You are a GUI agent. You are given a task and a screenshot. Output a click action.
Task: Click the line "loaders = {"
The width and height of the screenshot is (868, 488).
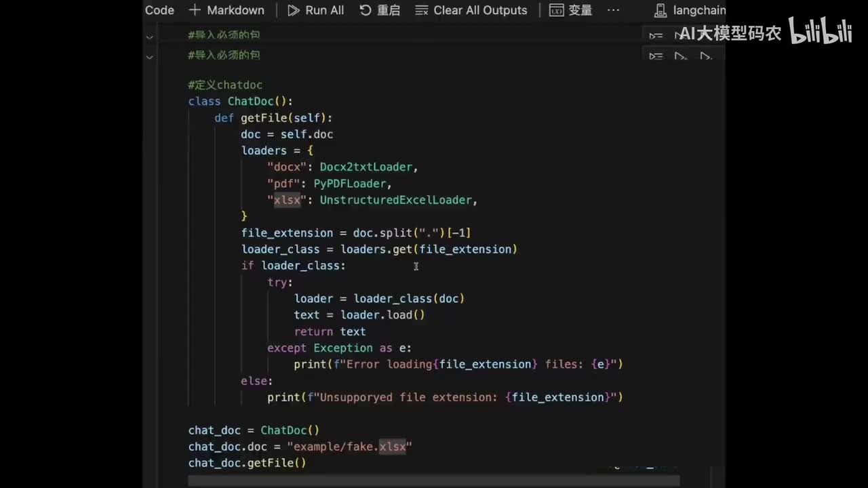tap(277, 150)
